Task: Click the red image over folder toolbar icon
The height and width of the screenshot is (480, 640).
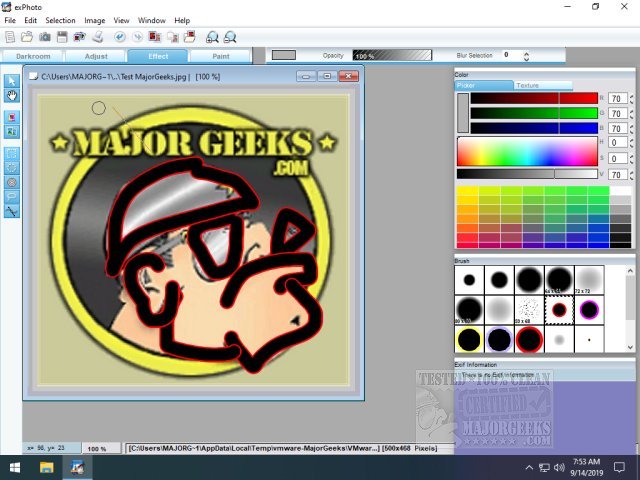Action: coord(189,37)
